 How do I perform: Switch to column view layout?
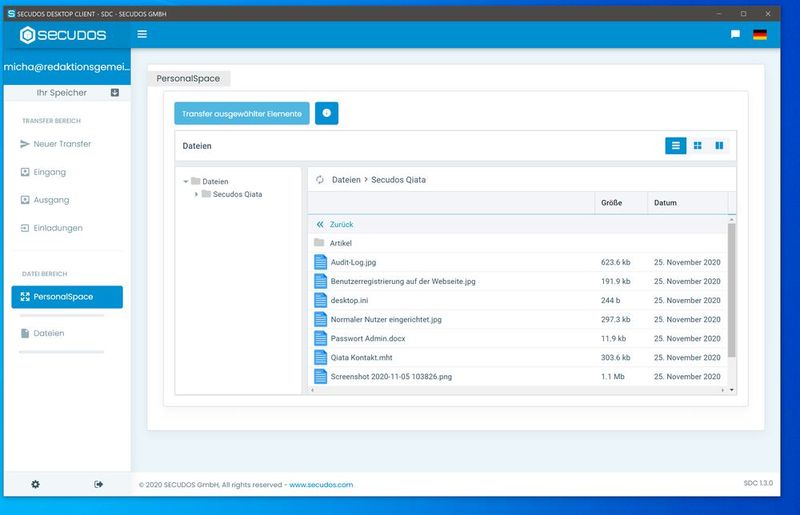point(719,145)
